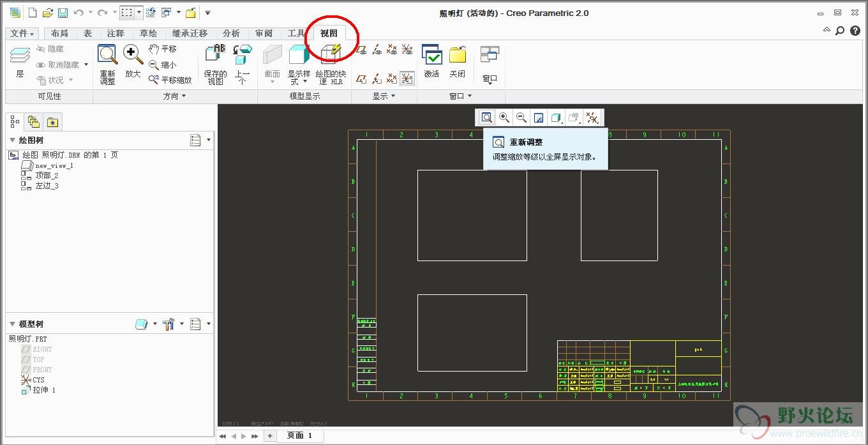The width and height of the screenshot is (868, 445).
Task: Select 拉伸 1 feature in model tree
Action: coord(38,390)
